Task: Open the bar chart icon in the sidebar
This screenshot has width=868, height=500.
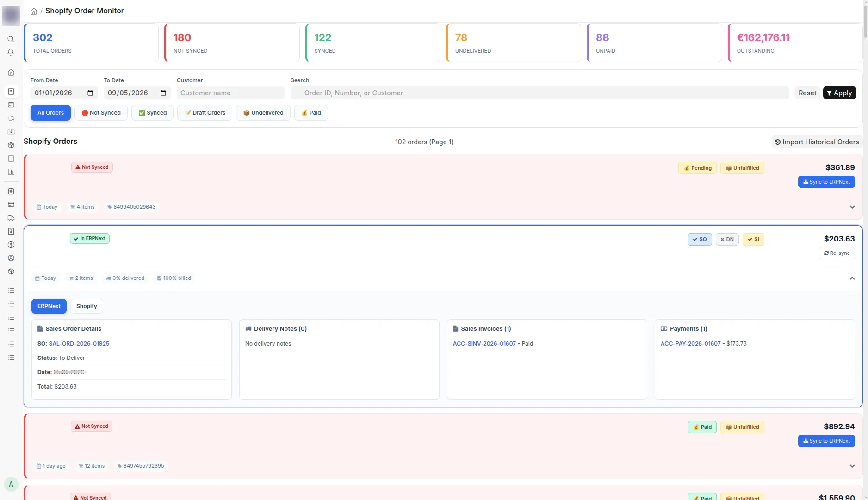Action: [x=11, y=172]
